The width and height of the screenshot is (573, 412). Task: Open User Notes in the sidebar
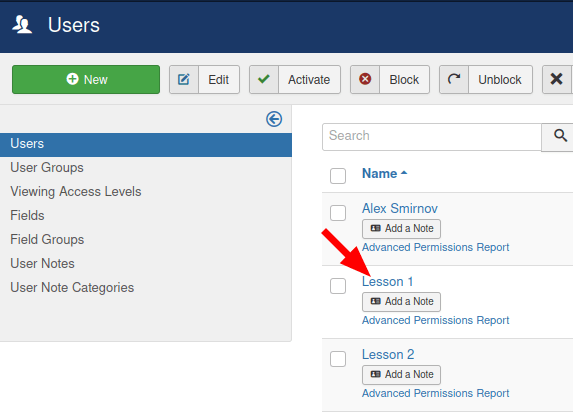pos(42,264)
